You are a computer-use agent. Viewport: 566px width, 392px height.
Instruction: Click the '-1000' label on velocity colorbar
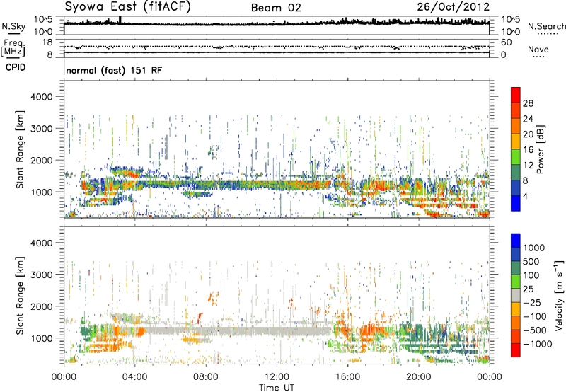click(538, 344)
